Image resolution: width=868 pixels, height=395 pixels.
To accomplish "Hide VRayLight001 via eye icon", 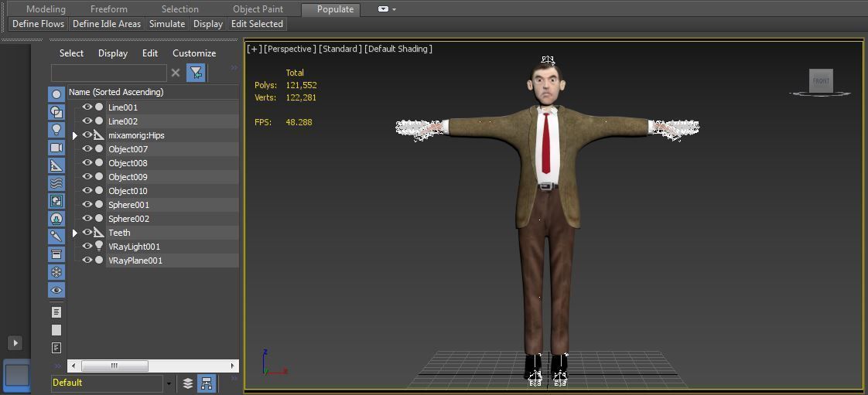I will (87, 246).
